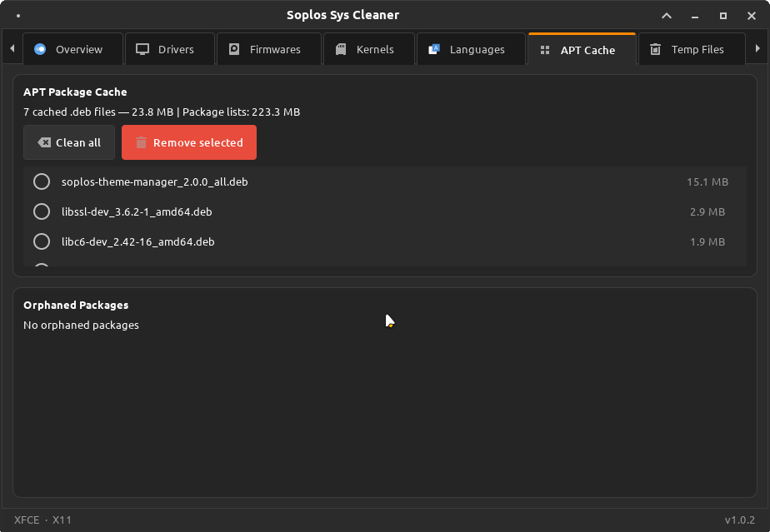Click the Kernels memory card icon
Image resolution: width=770 pixels, height=532 pixels.
[341, 49]
